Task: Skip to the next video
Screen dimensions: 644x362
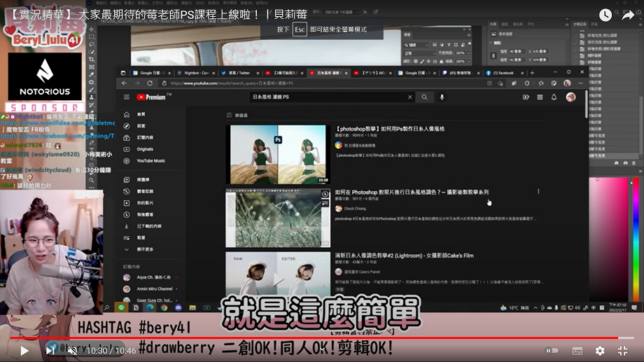Action: tap(50, 351)
